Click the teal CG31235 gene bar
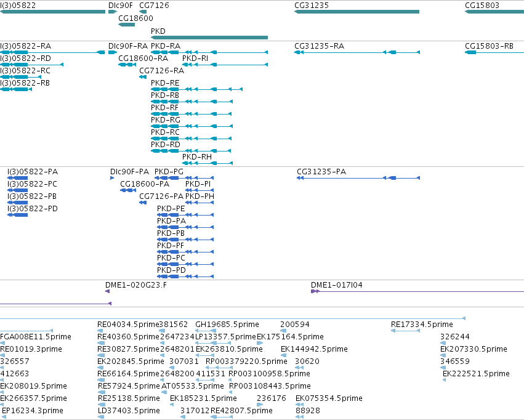 357,12
